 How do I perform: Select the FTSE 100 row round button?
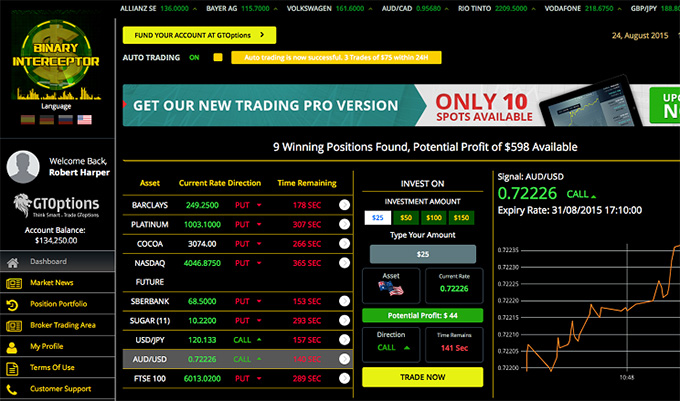pyautogui.click(x=344, y=378)
